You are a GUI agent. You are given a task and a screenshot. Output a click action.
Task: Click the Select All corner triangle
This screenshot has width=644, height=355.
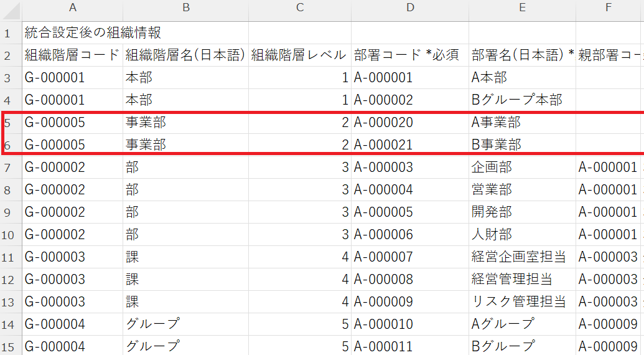tap(11, 11)
